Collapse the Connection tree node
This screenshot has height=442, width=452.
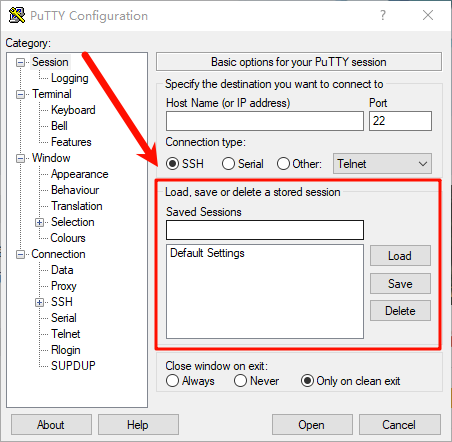point(20,255)
